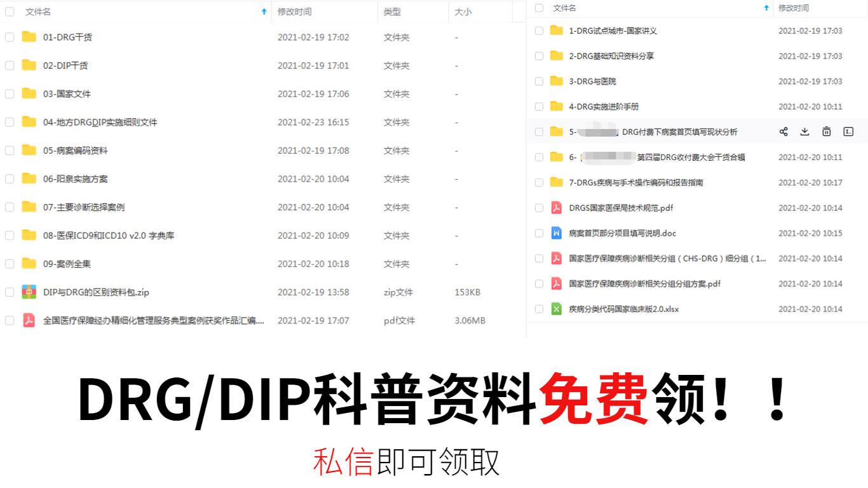Check the checkbox for 01-DRG干货 folder

[x=10, y=37]
